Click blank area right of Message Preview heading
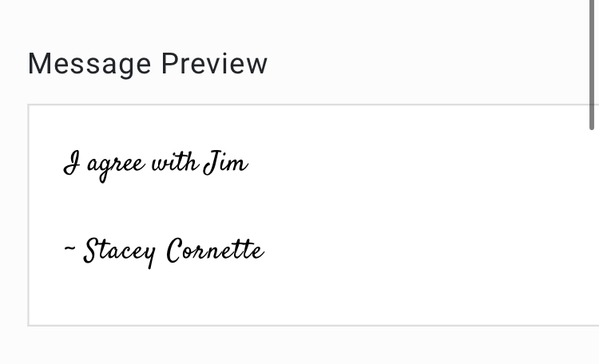Screen dimensions: 599x364 click(420, 64)
